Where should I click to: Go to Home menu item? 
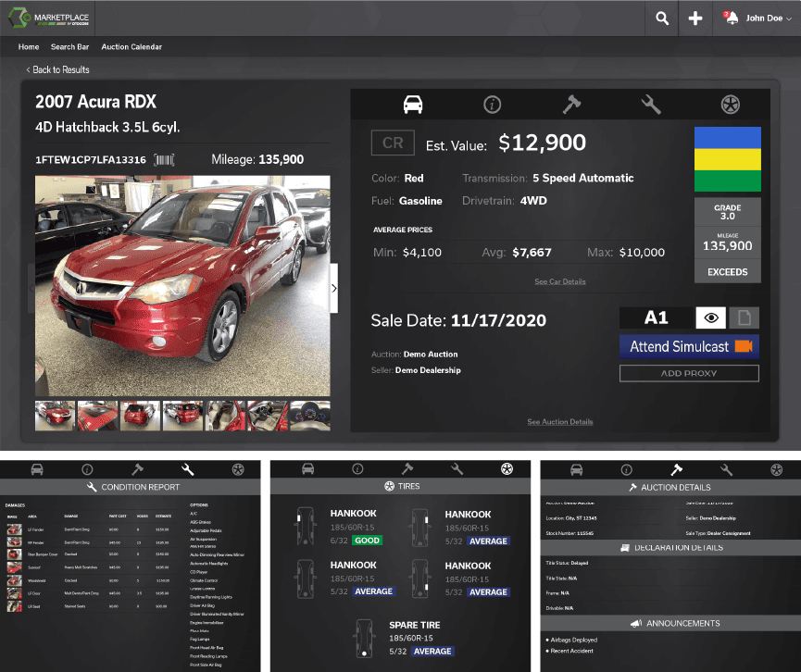coord(29,46)
